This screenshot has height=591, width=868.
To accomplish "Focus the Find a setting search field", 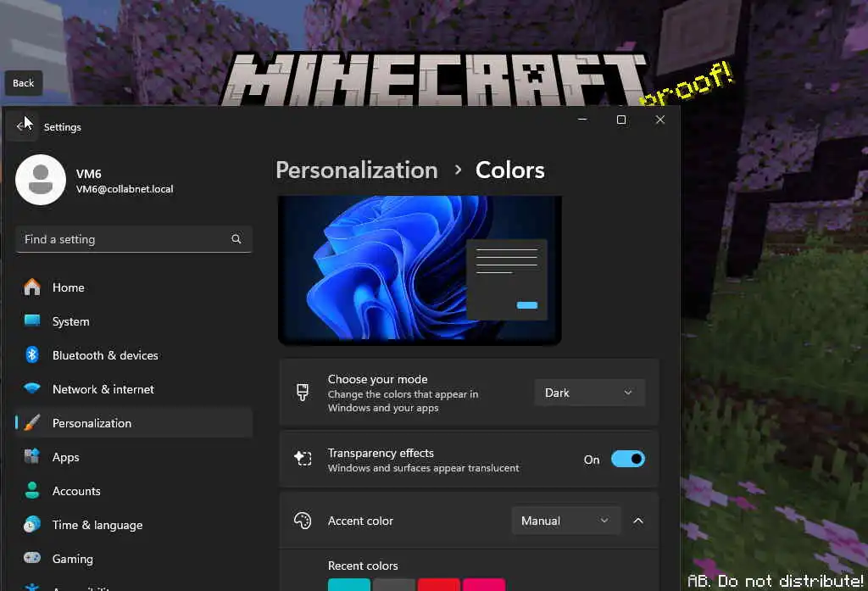I will pos(134,239).
